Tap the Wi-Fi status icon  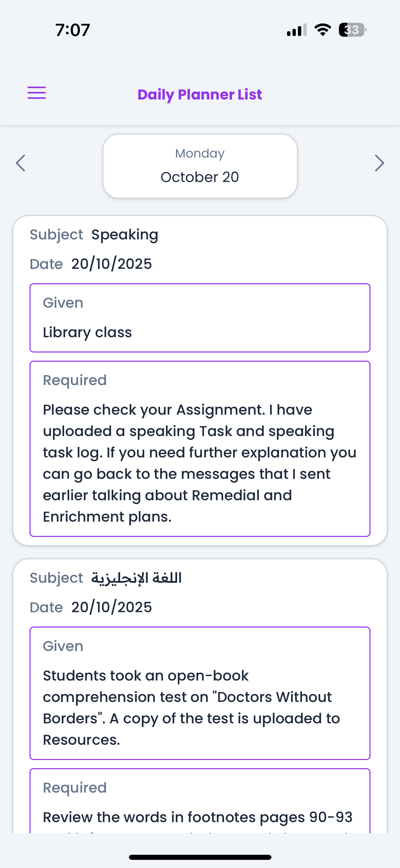323,30
